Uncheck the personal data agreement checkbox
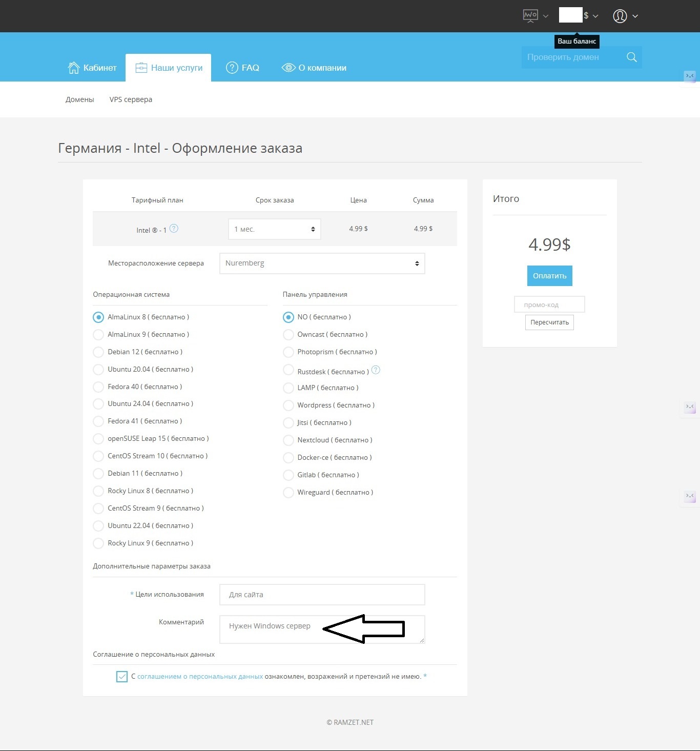Image resolution: width=700 pixels, height=751 pixels. (122, 677)
